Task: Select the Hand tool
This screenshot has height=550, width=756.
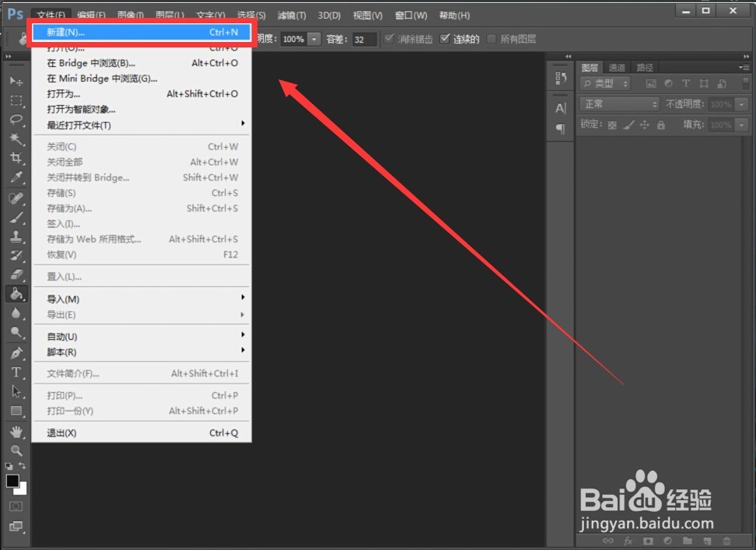Action: click(x=16, y=432)
